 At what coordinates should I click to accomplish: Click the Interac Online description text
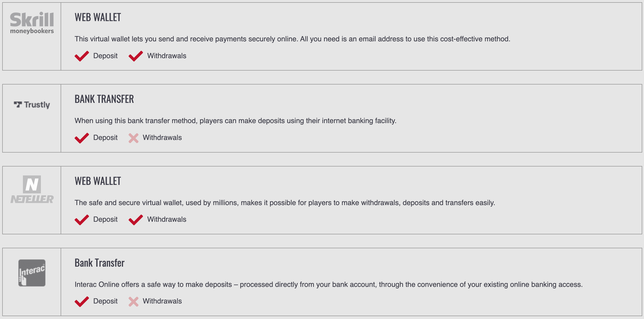click(329, 284)
